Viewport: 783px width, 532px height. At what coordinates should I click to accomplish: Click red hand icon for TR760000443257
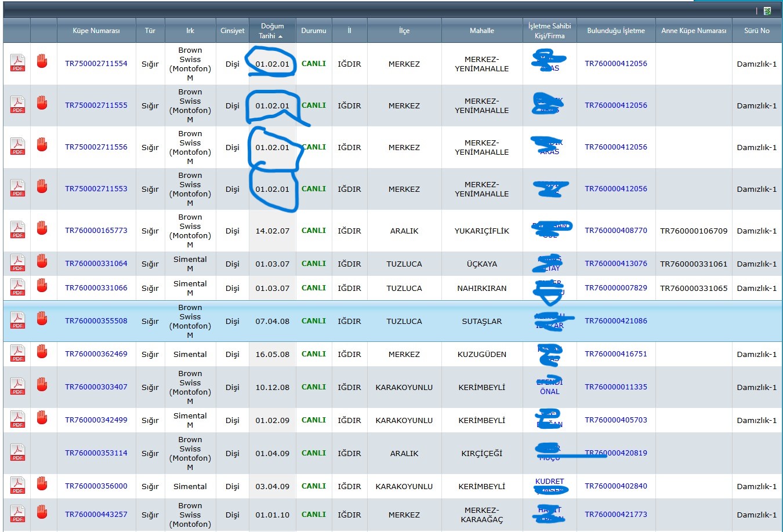42,513
